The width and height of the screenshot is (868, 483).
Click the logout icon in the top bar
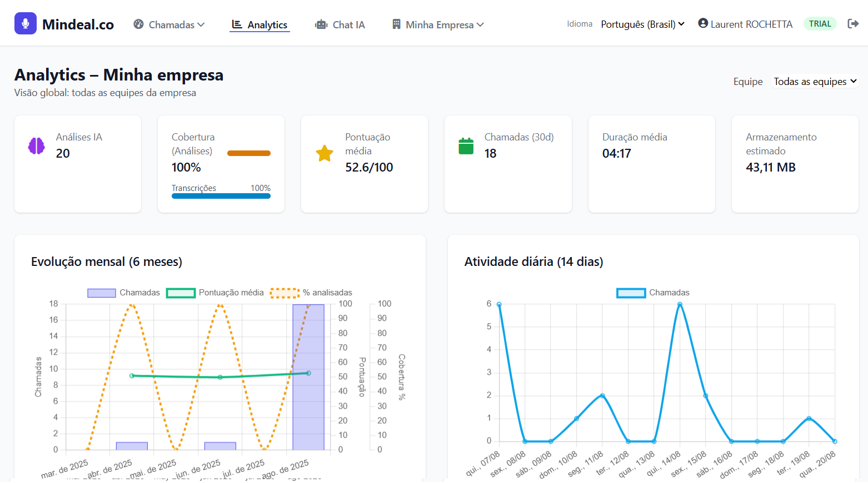coord(854,23)
